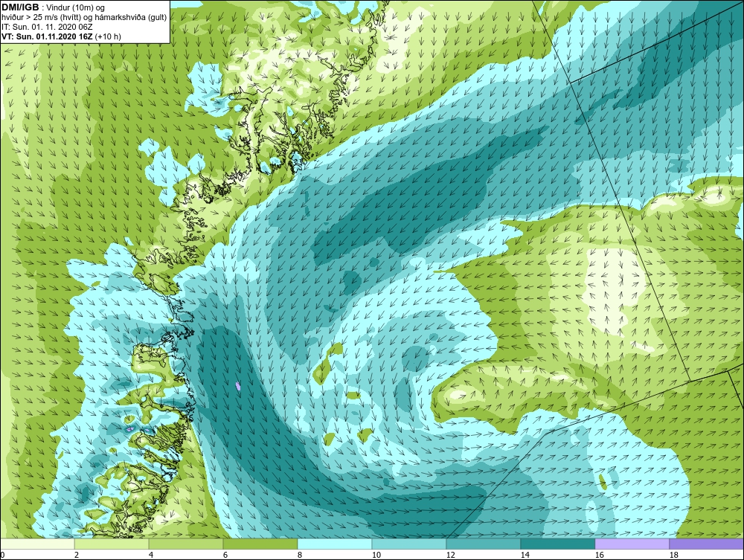The height and width of the screenshot is (560, 744).
Task: Click the 16–18 m/s lavender swatch
Action: click(x=632, y=544)
